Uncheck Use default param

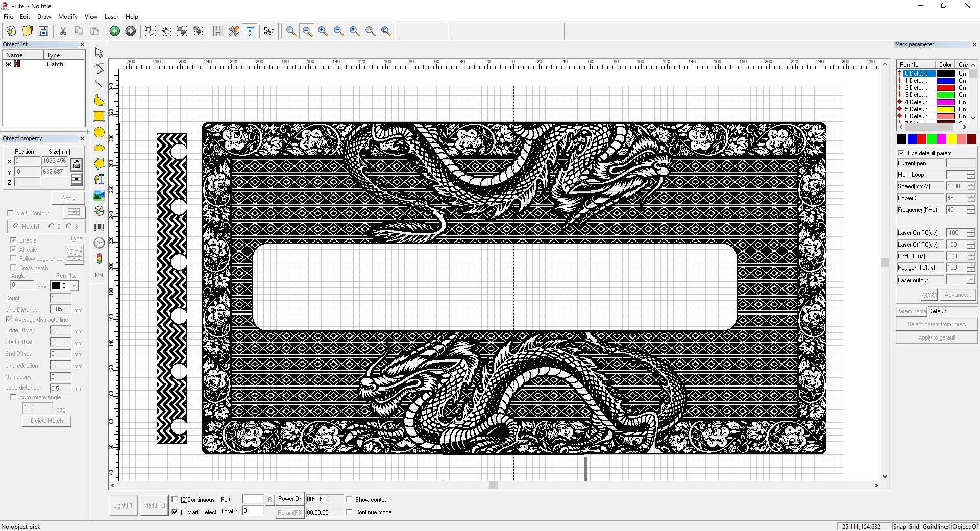click(x=901, y=153)
